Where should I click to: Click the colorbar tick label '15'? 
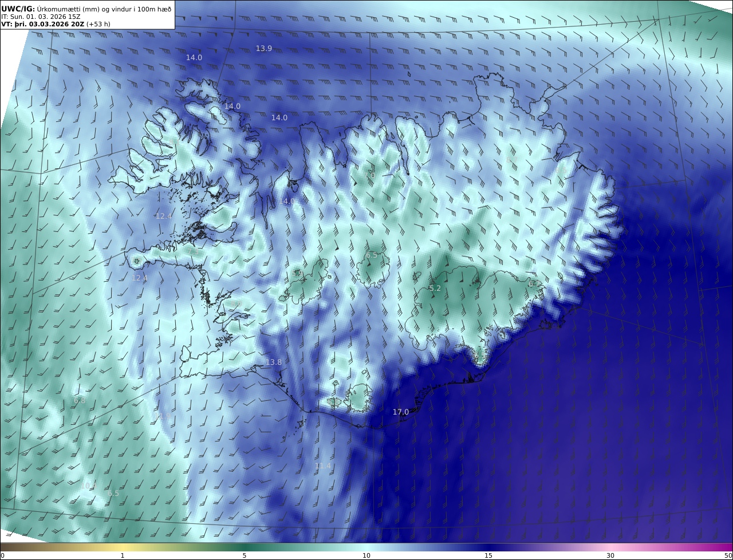[x=488, y=555]
